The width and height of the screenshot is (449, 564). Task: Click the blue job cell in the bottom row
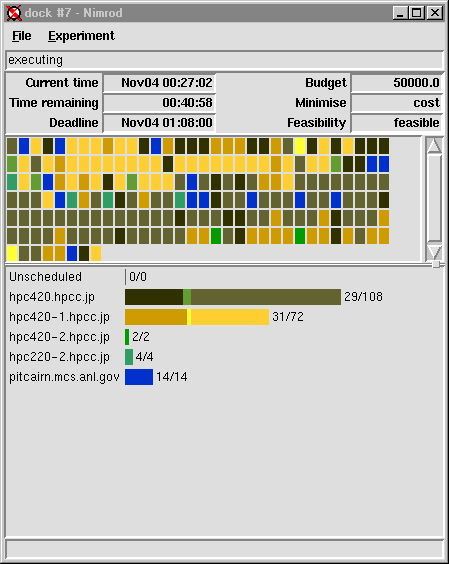point(72,254)
